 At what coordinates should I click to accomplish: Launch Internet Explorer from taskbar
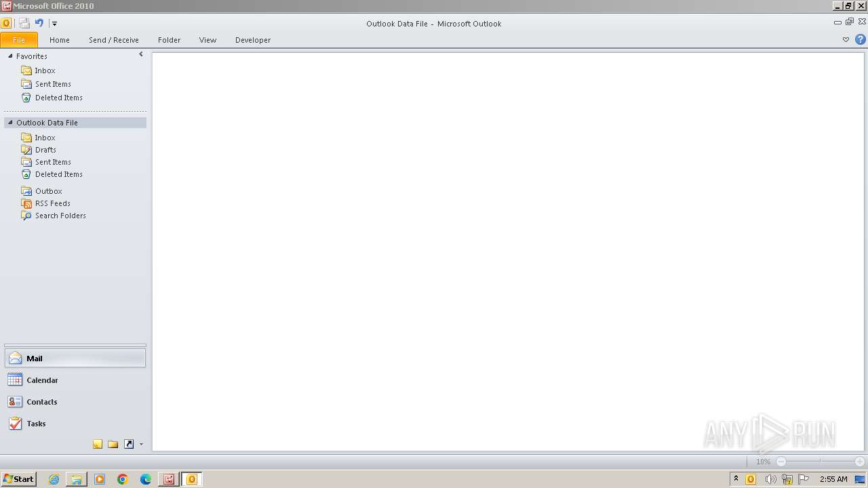54,479
